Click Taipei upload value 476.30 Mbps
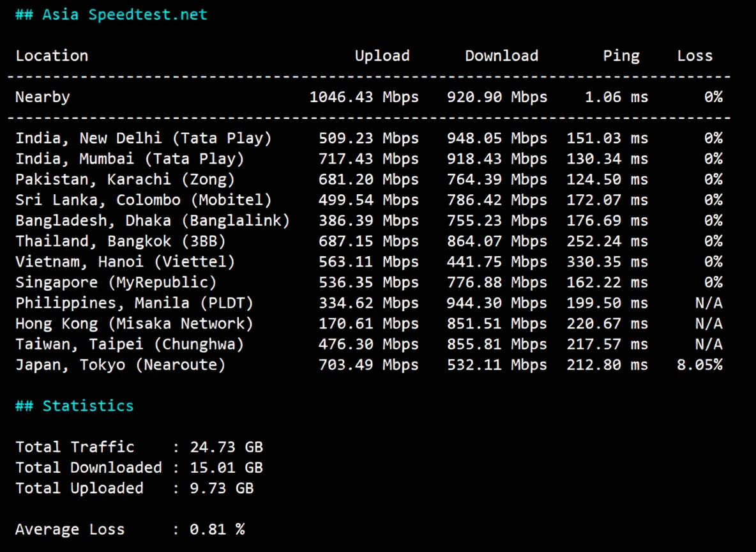 click(x=368, y=344)
